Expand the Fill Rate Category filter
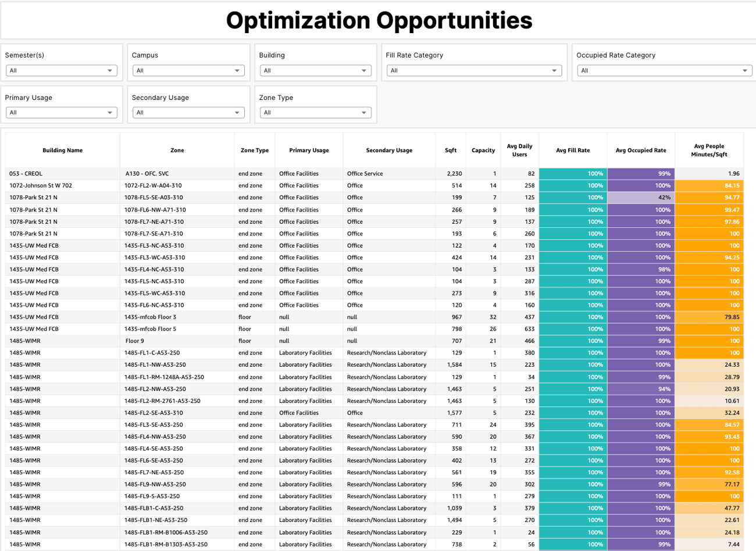 pos(474,70)
